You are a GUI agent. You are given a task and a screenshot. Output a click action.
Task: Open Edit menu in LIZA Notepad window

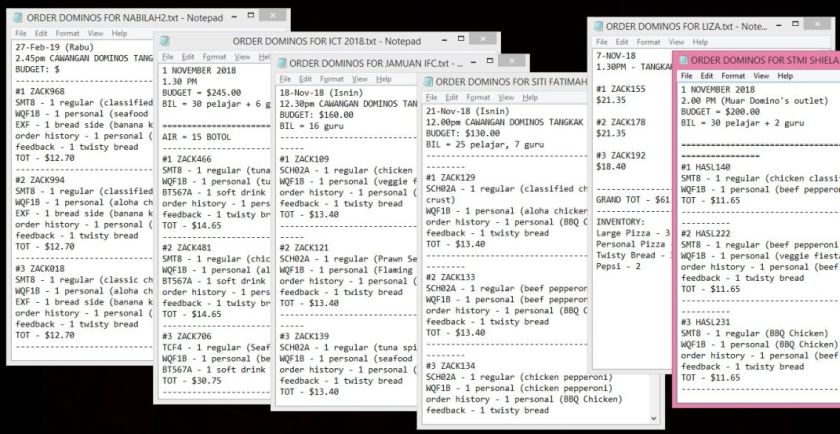(x=622, y=42)
